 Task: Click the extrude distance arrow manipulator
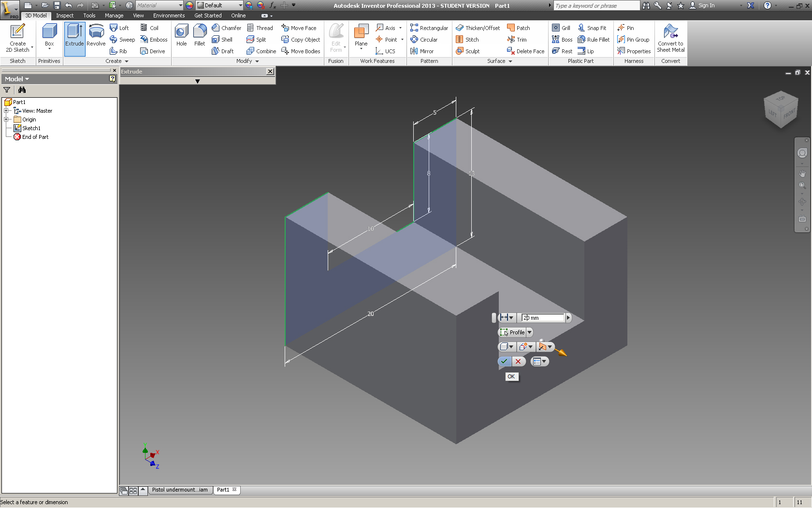[x=561, y=353]
